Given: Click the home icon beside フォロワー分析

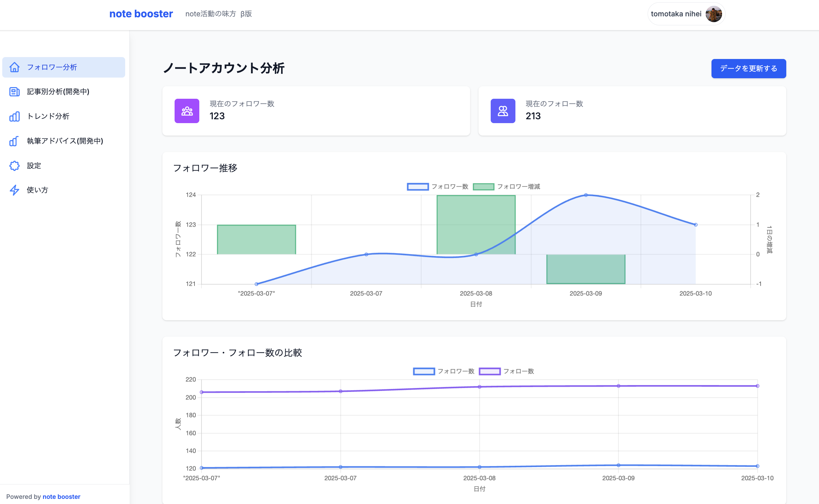Looking at the screenshot, I should tap(14, 67).
